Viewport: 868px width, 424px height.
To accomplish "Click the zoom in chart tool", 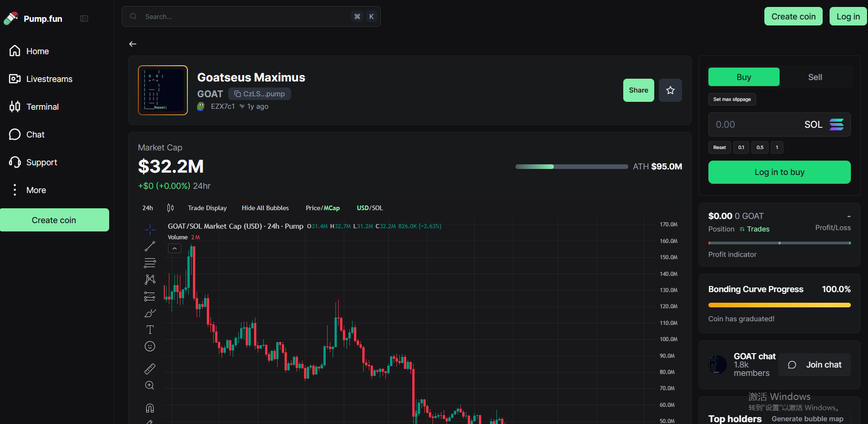I will tap(150, 386).
